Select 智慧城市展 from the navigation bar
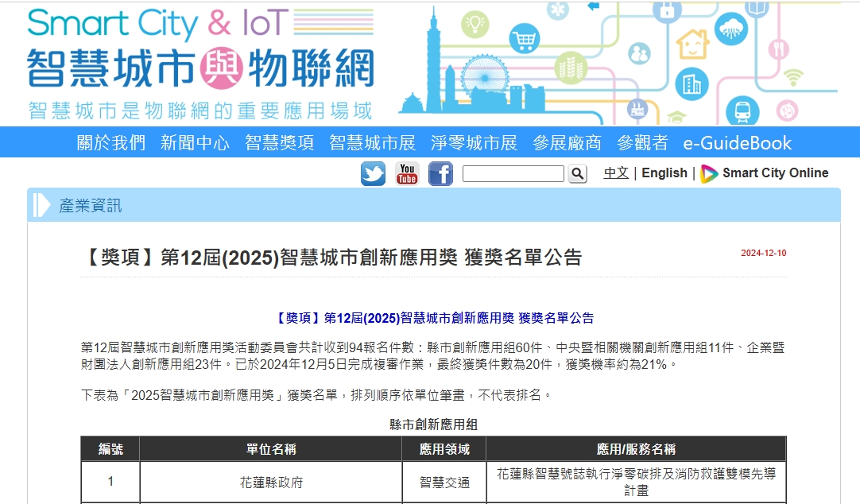 tap(372, 143)
